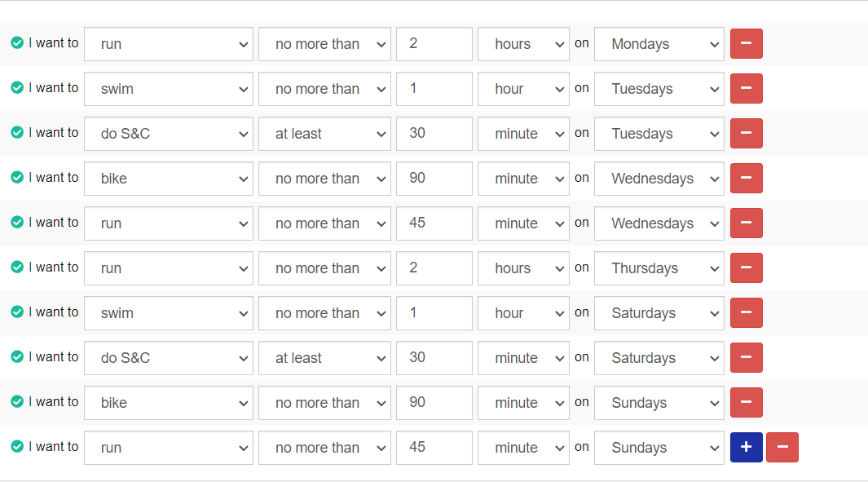Click the 90 value field for Wednesdays bike
Image resolution: width=868 pixels, height=482 pixels.
(x=434, y=179)
